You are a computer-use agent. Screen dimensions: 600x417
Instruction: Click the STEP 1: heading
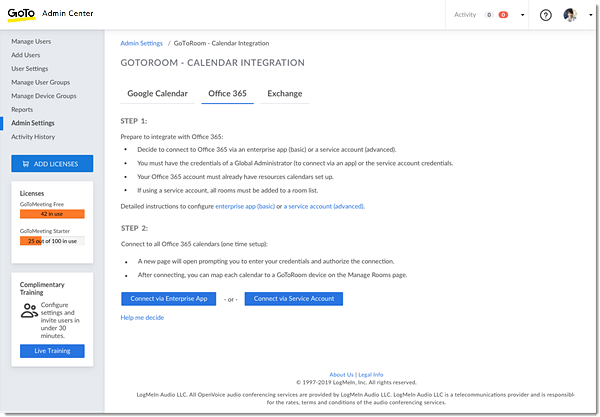point(134,121)
